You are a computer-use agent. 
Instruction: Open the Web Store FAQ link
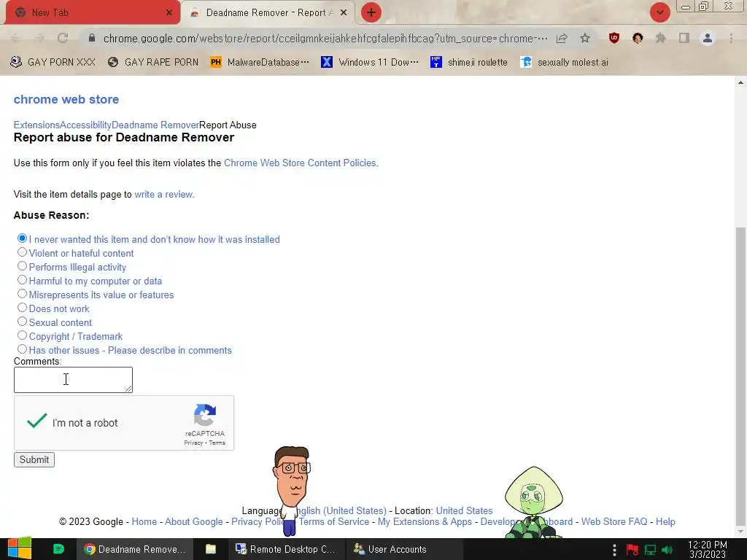[x=614, y=522]
